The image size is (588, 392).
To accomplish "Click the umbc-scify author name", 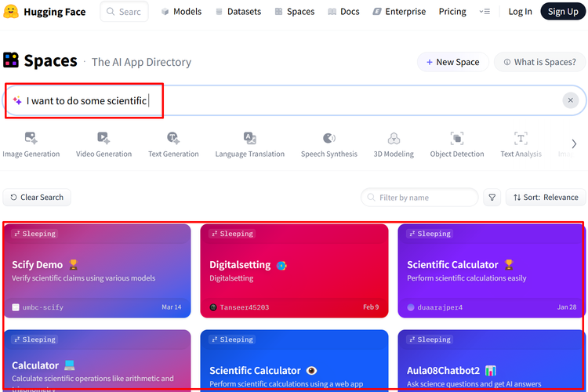I will 43,307.
